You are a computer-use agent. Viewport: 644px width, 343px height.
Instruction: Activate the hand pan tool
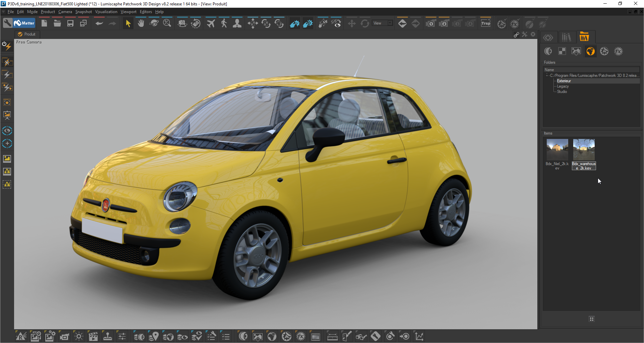point(141,23)
